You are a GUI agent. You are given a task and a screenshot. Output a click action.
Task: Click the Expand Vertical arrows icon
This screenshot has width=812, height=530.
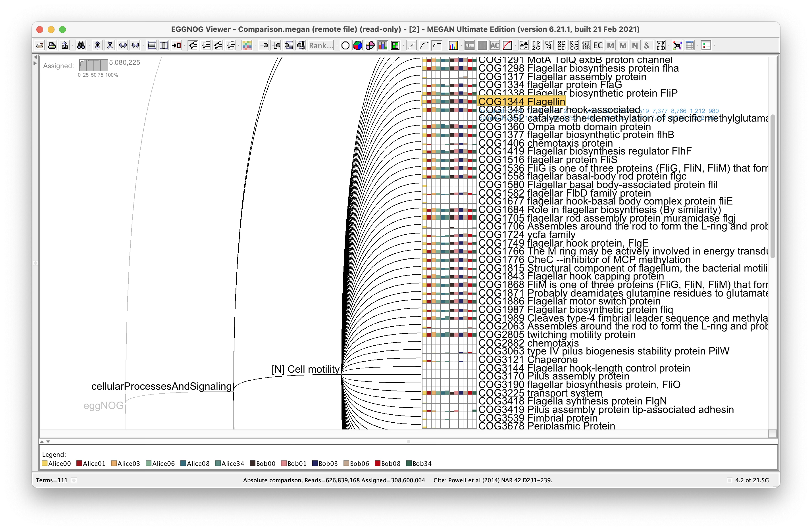coord(97,45)
